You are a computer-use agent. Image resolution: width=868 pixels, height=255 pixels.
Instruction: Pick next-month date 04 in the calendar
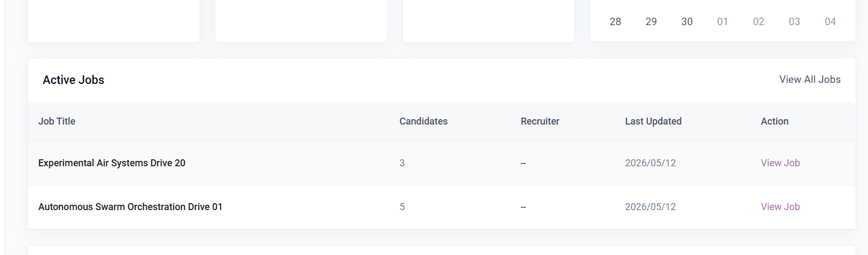point(830,22)
